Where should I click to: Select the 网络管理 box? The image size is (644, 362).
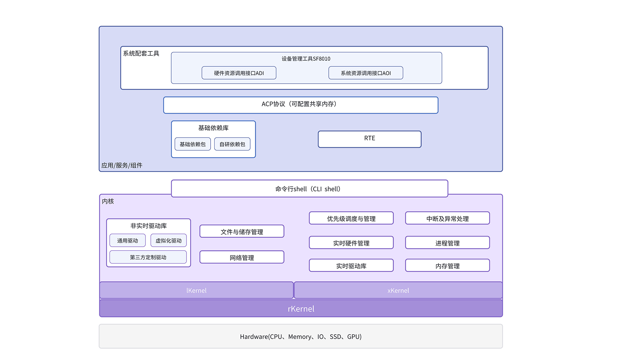pos(241,257)
